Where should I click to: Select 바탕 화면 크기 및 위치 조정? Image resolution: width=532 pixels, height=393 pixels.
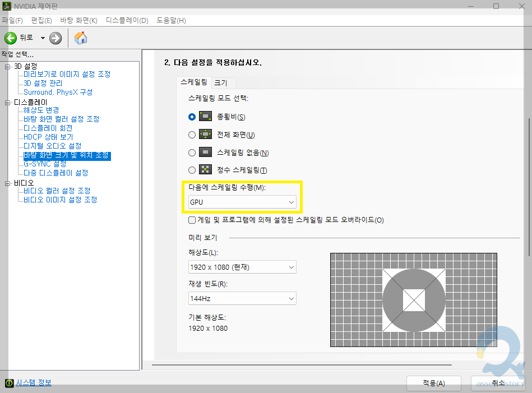coord(67,155)
